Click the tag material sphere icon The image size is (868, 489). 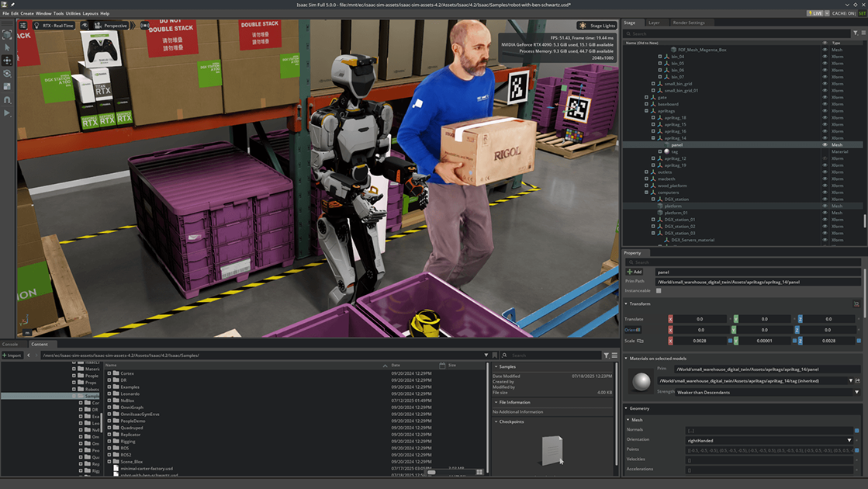[666, 151]
